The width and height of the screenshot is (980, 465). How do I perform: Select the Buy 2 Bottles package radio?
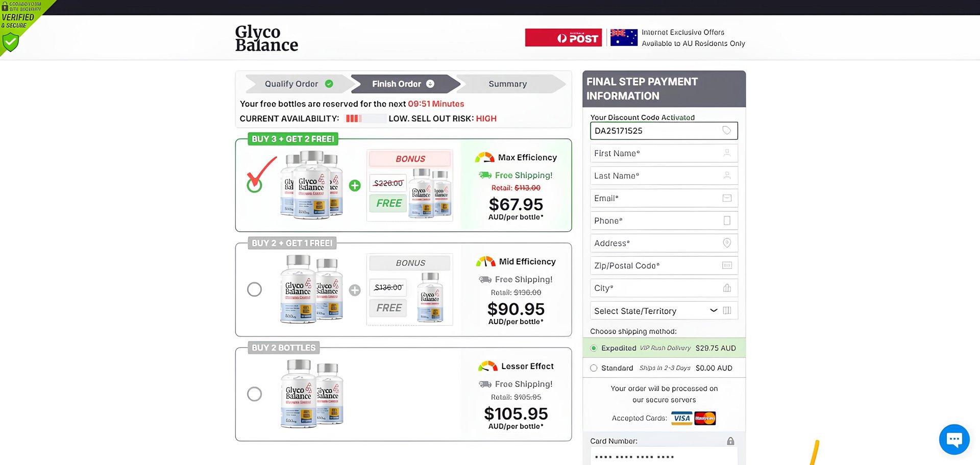[254, 394]
